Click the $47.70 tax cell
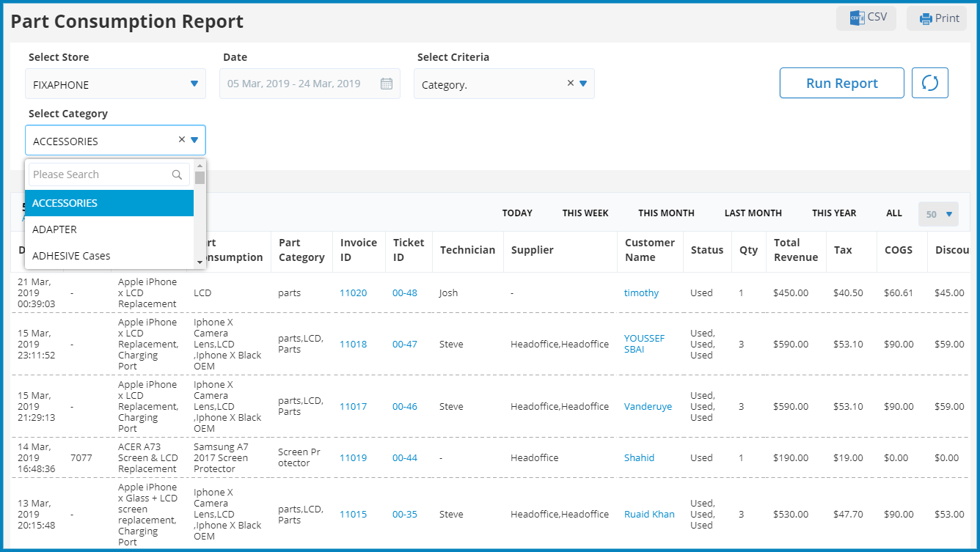Image resolution: width=980 pixels, height=552 pixels. (x=848, y=514)
